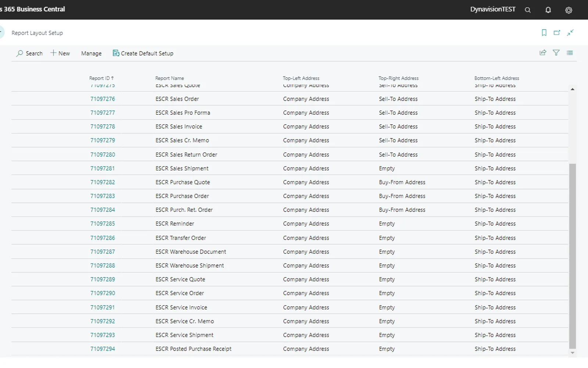588x368 pixels.
Task: Select ESCR Service Cr. Memo cell
Action: click(x=184, y=322)
